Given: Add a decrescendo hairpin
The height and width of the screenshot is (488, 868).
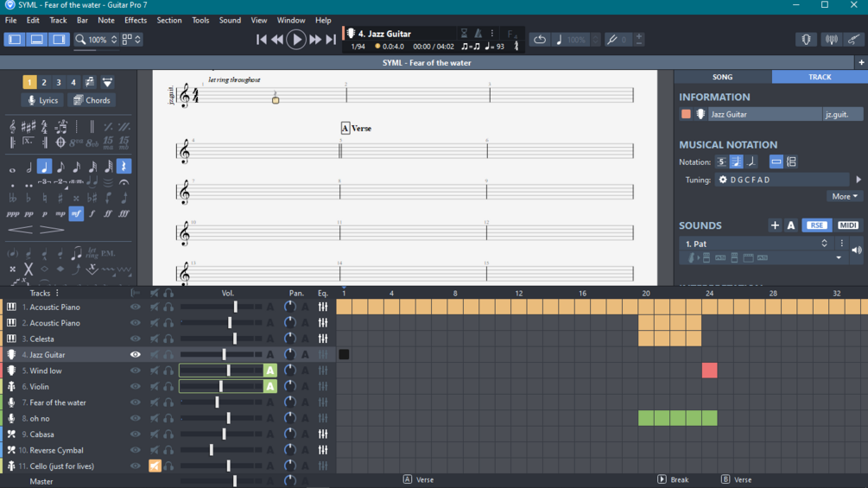Looking at the screenshot, I should coord(52,230).
